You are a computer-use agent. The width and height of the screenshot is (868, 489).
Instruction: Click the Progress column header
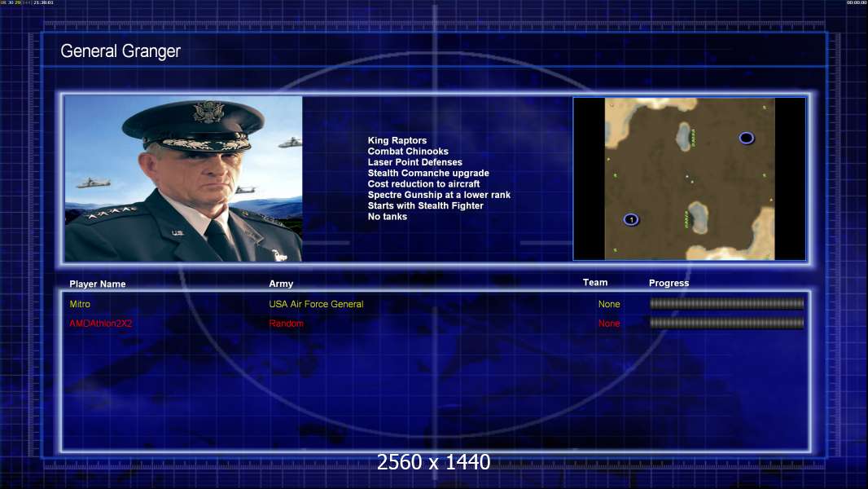click(669, 283)
